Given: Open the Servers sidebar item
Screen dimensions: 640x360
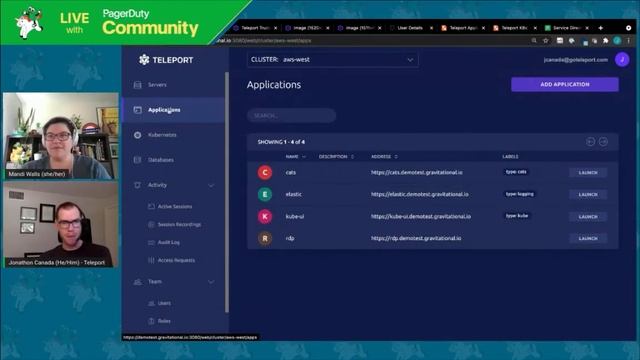Looking at the screenshot, I should (173, 85).
